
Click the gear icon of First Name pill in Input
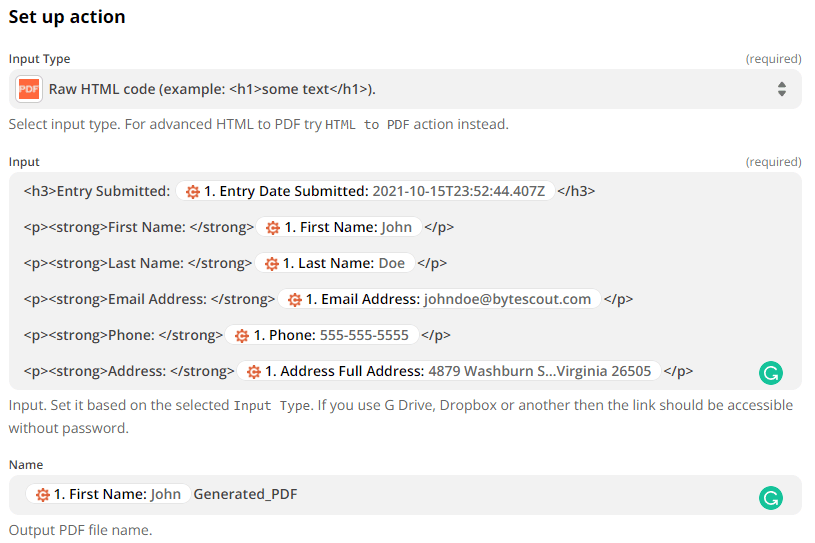[273, 227]
